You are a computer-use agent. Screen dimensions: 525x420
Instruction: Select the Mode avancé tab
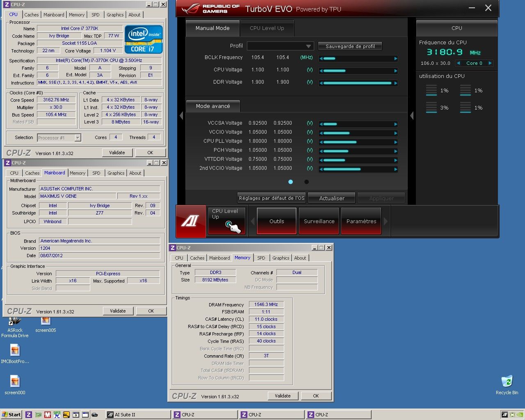[x=213, y=106]
